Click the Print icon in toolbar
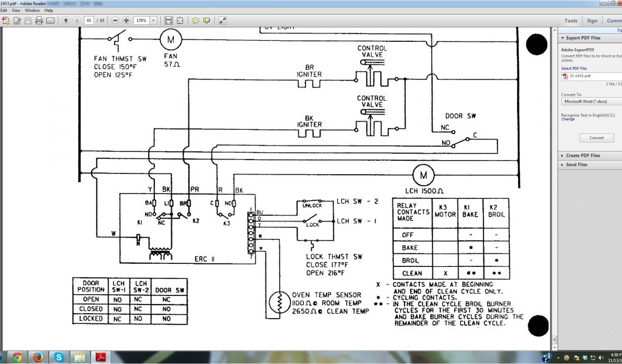 tap(39, 21)
